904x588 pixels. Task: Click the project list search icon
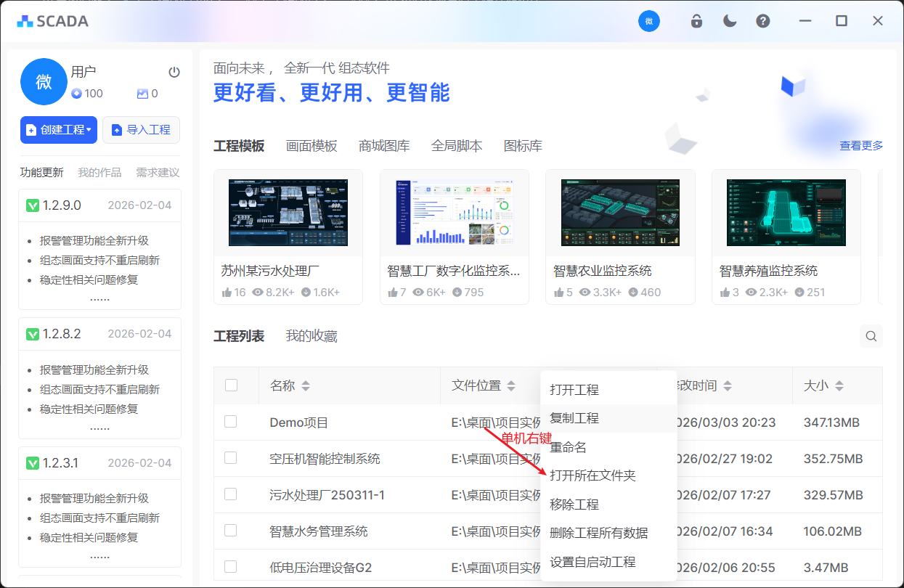871,336
